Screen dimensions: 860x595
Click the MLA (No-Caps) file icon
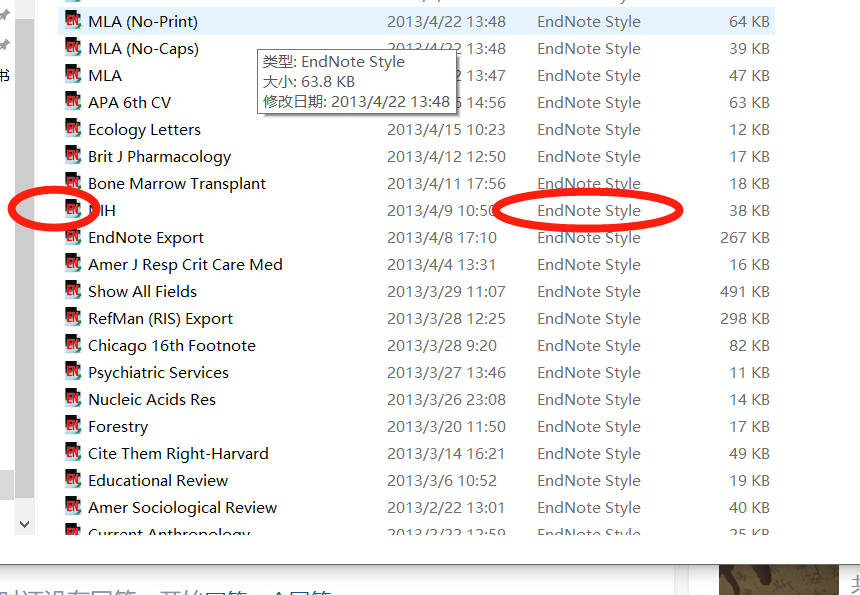tap(73, 47)
